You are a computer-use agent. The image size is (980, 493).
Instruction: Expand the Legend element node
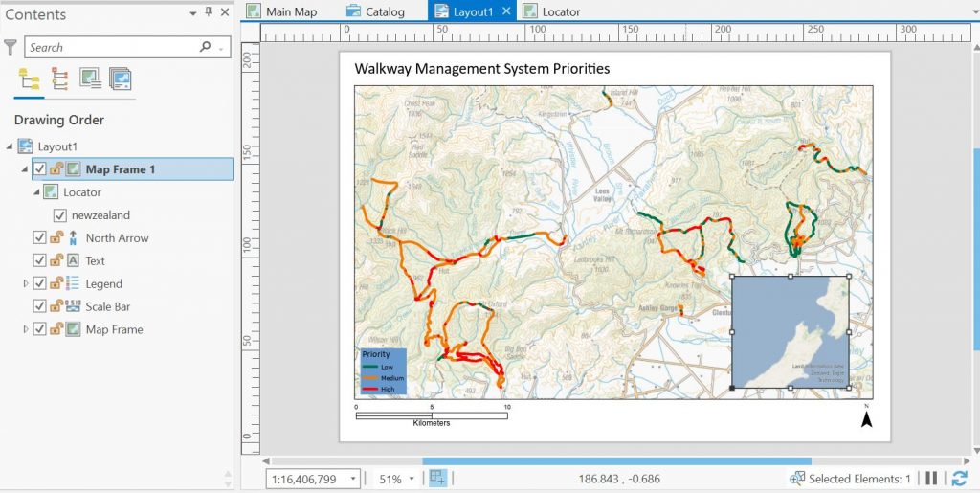click(x=26, y=283)
